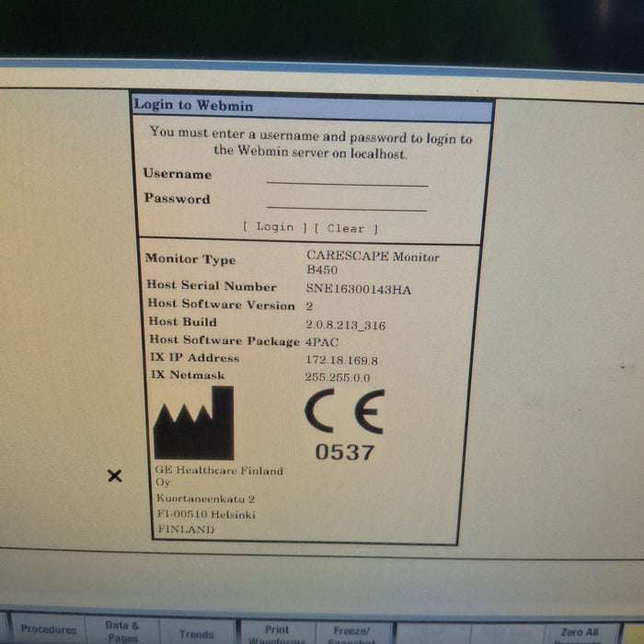Open the Procedures menu
644x644 pixels.
[48, 630]
